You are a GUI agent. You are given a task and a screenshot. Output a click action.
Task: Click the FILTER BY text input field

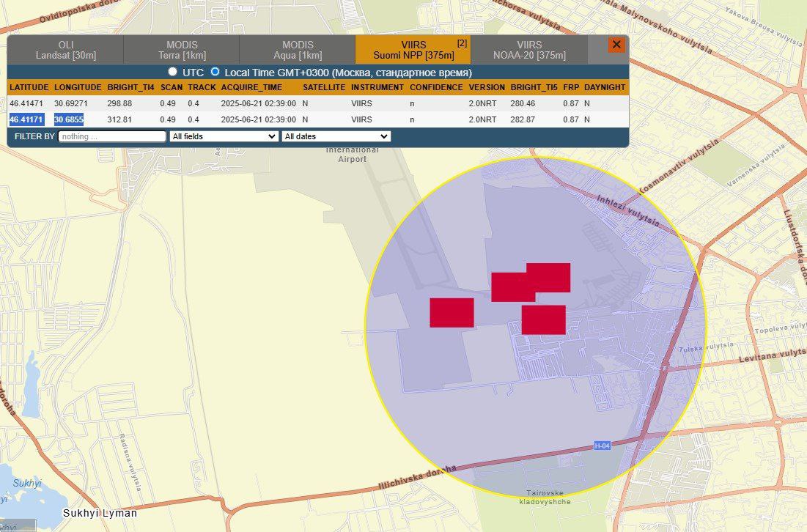coord(112,136)
